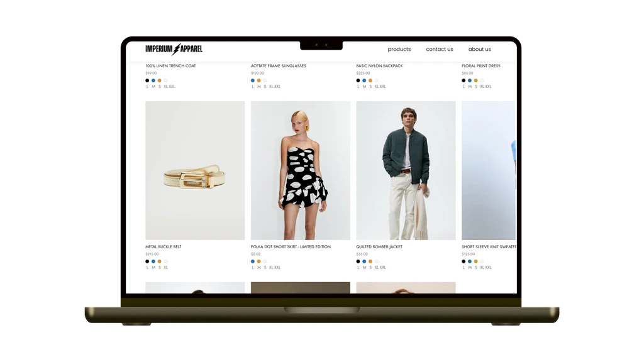The width and height of the screenshot is (644, 362).
Task: Open the Metal Buckle Belt product image
Action: (195, 170)
